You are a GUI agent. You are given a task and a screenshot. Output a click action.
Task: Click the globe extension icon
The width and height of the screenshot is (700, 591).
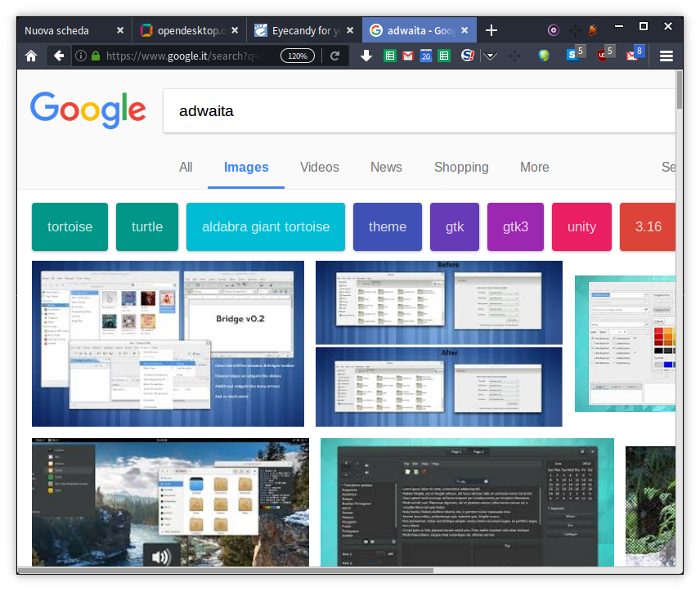(x=543, y=56)
